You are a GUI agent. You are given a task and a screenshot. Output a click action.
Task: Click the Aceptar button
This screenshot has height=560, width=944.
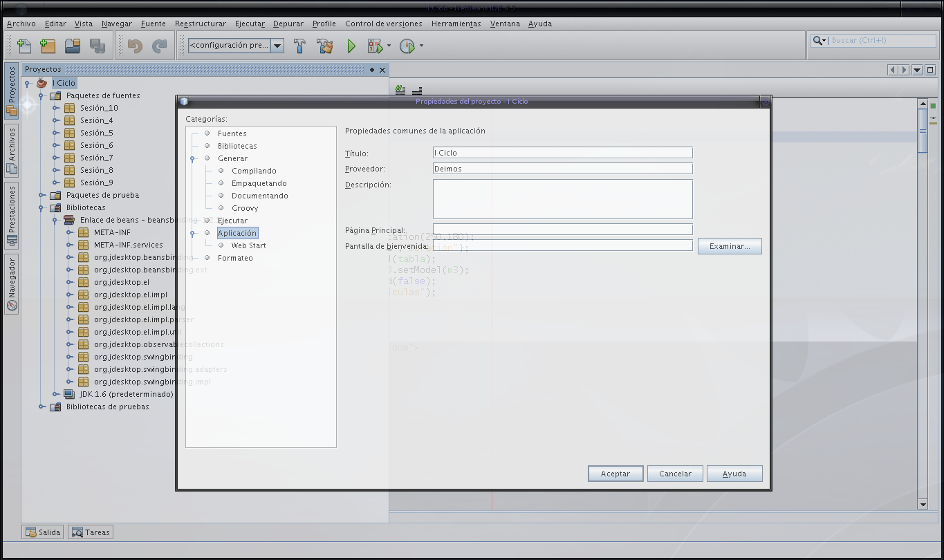(615, 474)
